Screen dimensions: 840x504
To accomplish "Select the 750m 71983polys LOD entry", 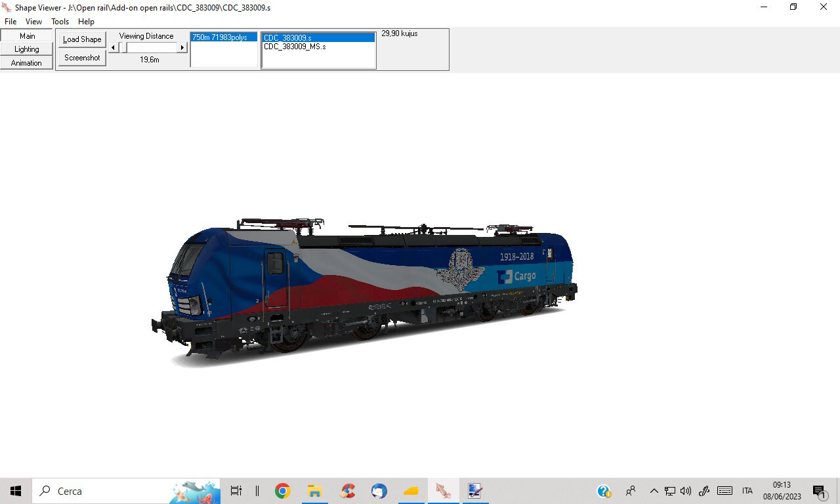I will (224, 37).
